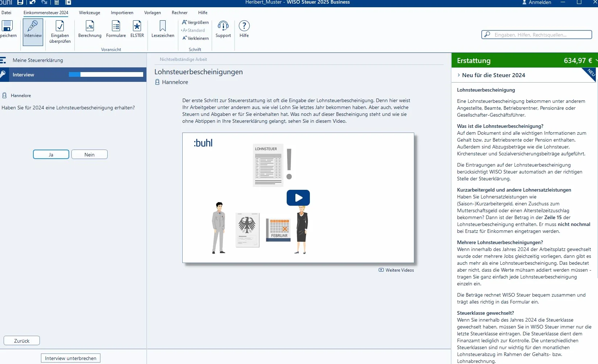The height and width of the screenshot is (364, 598).
Task: Click the Zurück button
Action: tap(22, 341)
